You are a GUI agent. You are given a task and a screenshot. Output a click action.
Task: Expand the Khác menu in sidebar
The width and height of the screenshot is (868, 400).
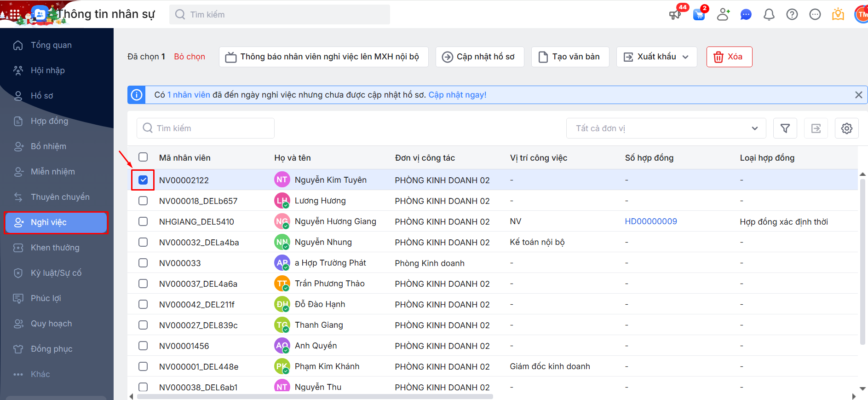point(40,374)
